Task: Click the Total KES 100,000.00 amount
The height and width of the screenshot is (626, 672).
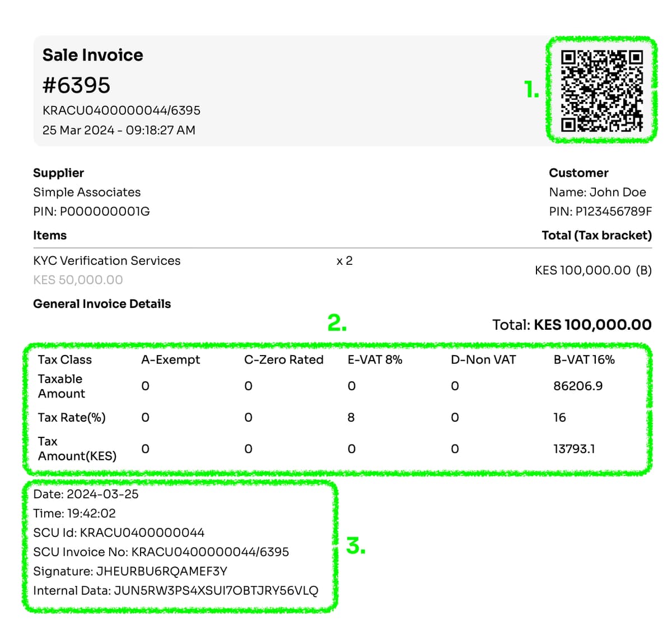Action: coord(591,325)
